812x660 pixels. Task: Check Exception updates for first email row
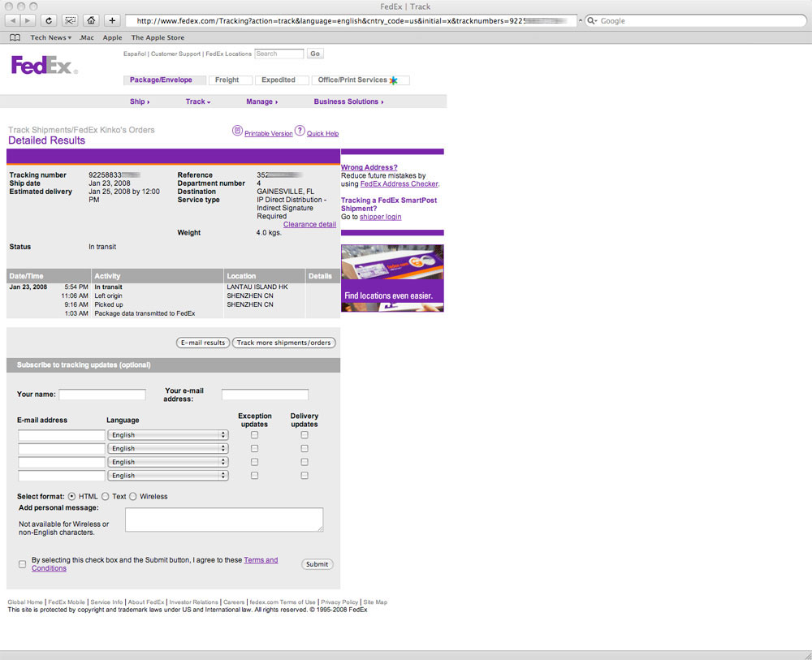(x=254, y=435)
